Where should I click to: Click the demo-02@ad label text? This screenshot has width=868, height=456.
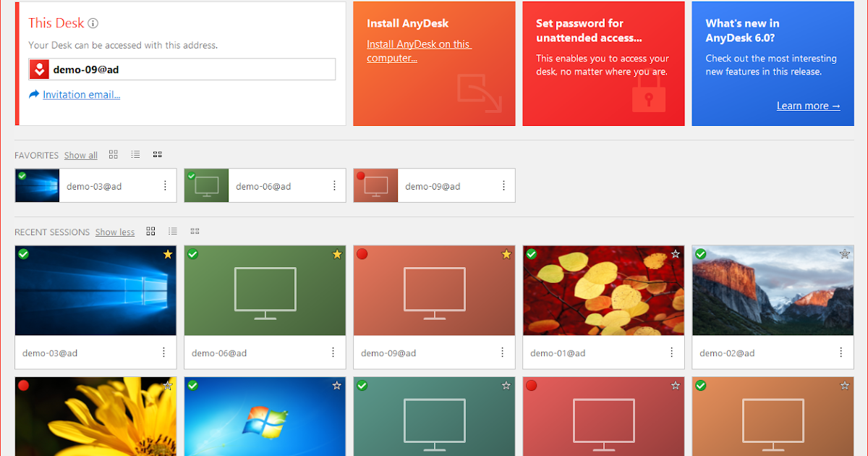(x=727, y=353)
